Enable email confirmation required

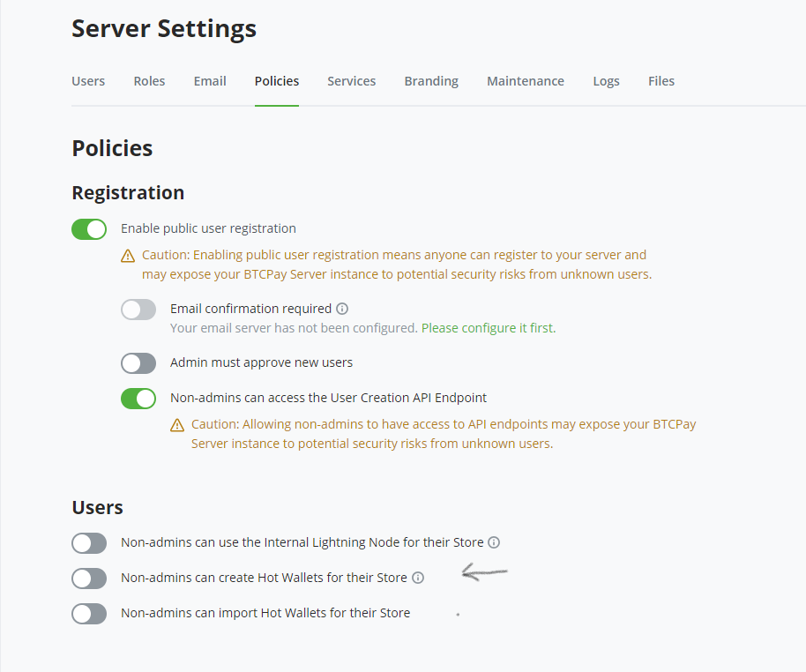pos(138,308)
